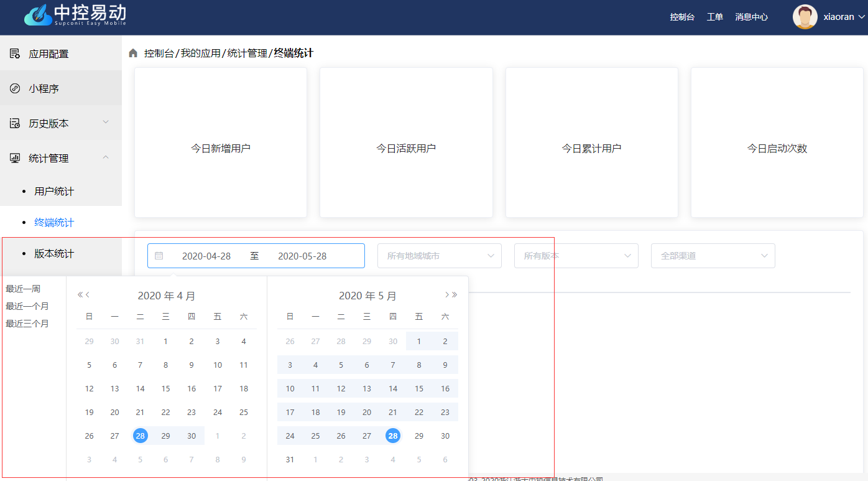This screenshot has height=481, width=868.
Task: Click the home icon in breadcrumb
Action: point(133,54)
